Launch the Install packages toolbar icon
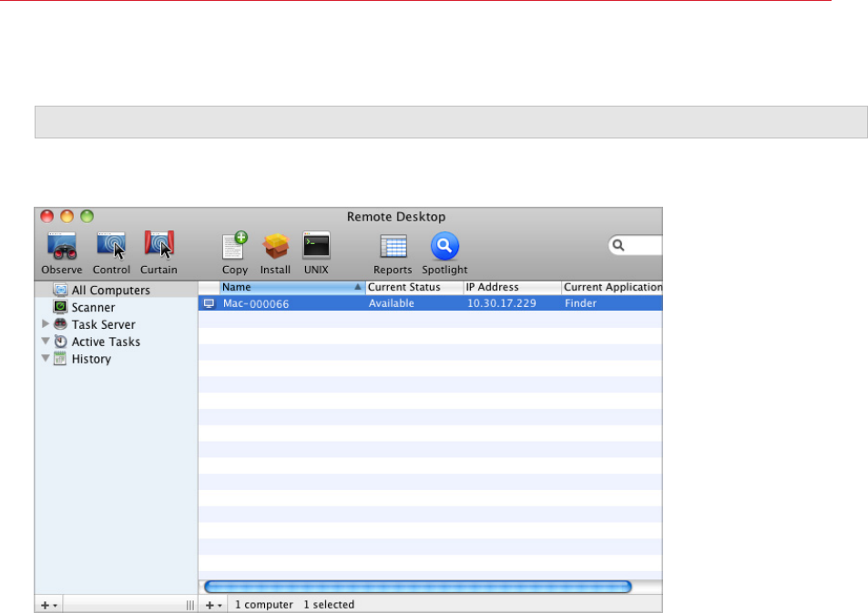 tap(275, 247)
